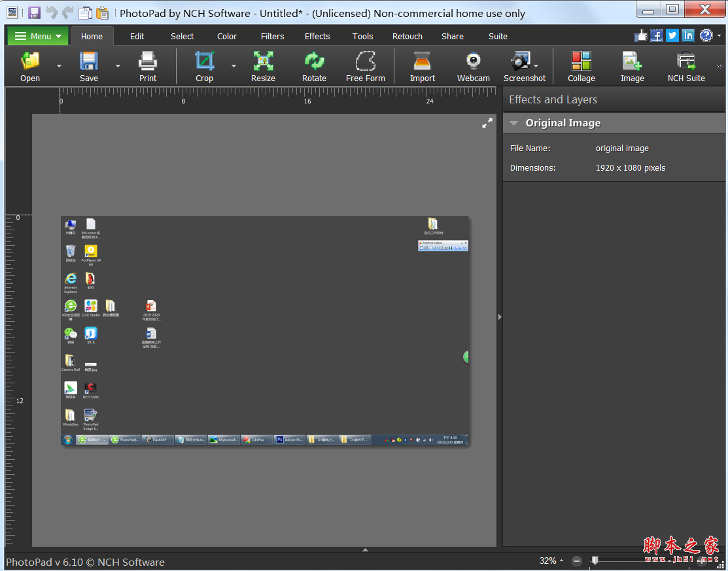Screen dimensions: 728x571
Task: Open the Select tab
Action: click(x=182, y=36)
